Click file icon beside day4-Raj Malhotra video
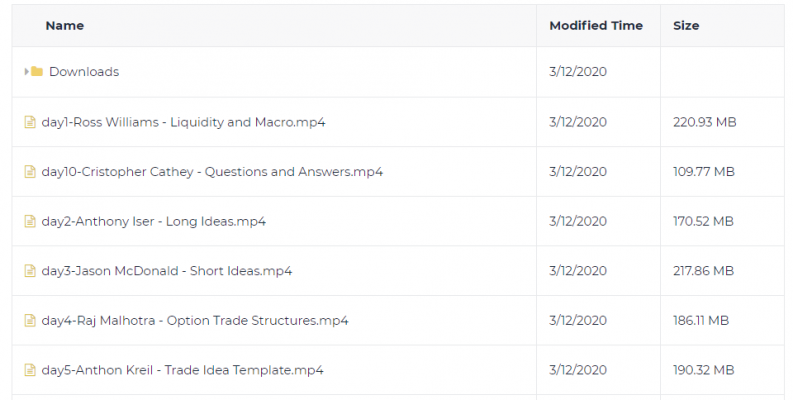Image resolution: width=793 pixels, height=400 pixels. (x=30, y=320)
